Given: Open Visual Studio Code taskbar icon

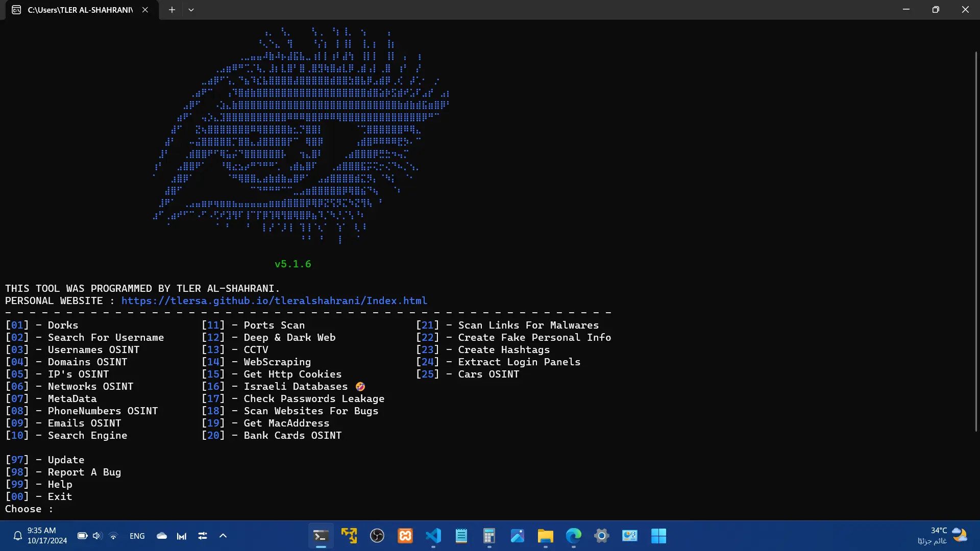Looking at the screenshot, I should tap(433, 536).
